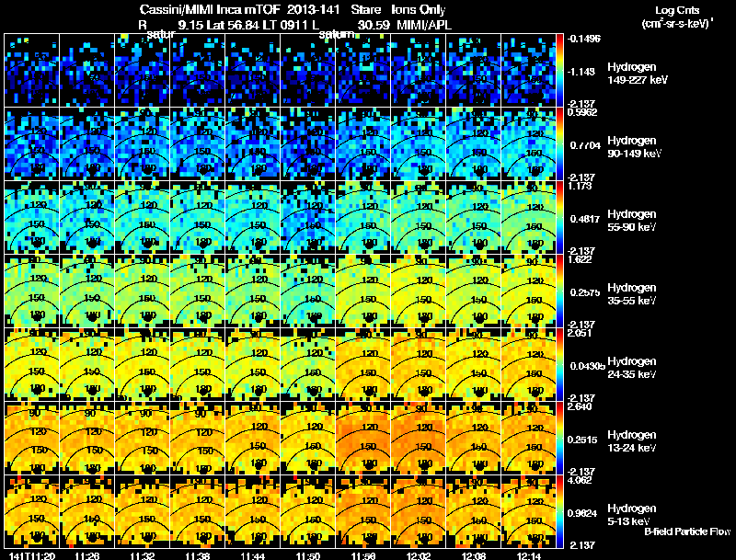This screenshot has height=560, width=736.
Task: Click the color bar beside 5-13 keV row
Action: click(559, 511)
